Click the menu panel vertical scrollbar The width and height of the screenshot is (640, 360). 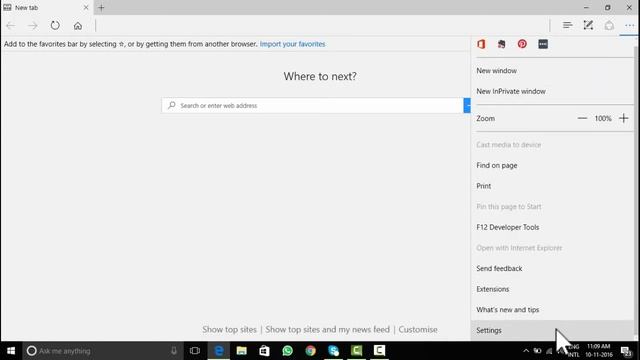636,192
